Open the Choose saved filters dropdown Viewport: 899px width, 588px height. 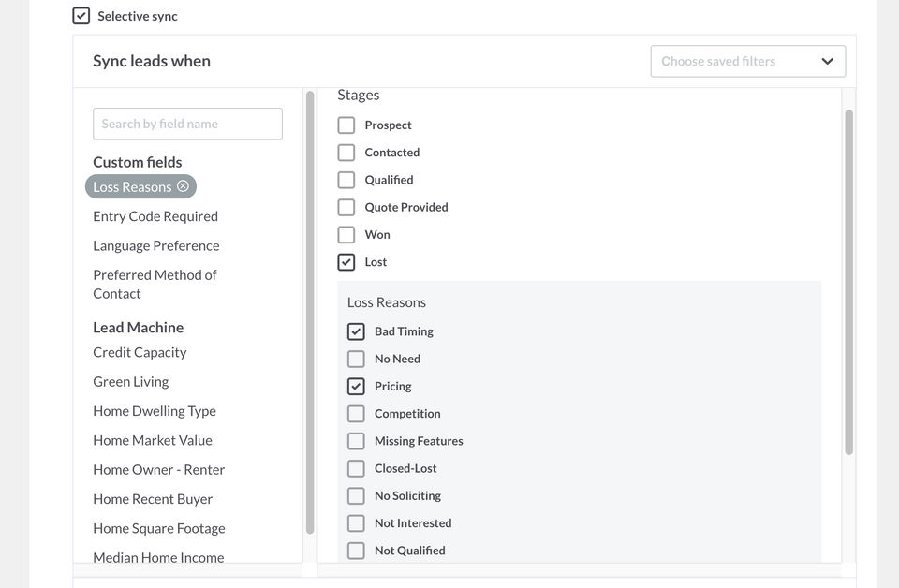coord(747,61)
